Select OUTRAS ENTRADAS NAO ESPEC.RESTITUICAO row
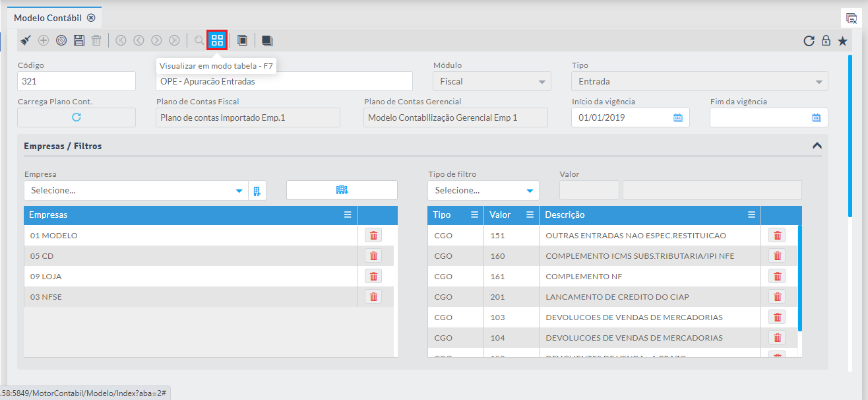The image size is (868, 400). click(x=612, y=236)
